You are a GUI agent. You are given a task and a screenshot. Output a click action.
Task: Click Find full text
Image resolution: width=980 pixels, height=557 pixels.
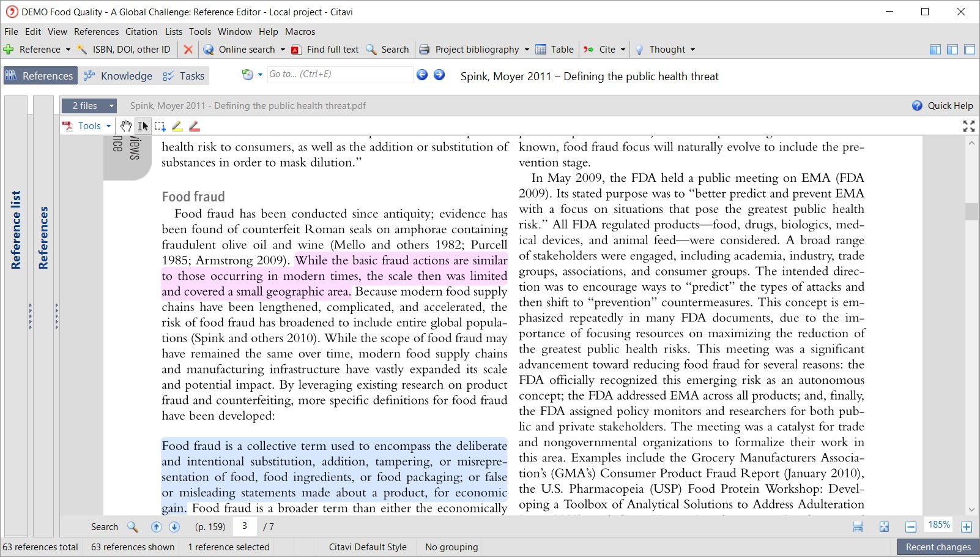coord(325,50)
